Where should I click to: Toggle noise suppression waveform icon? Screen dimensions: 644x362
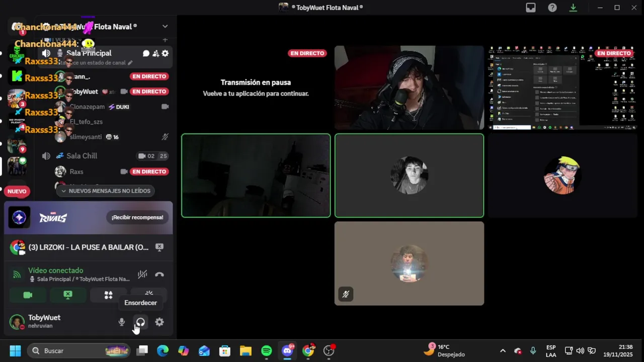pos(142,275)
